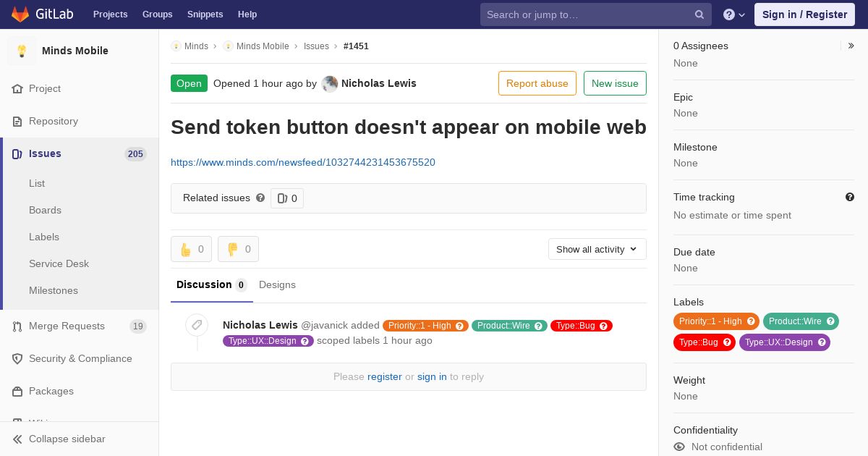Give a thumbs down reaction
868x456 pixels.
coord(238,249)
